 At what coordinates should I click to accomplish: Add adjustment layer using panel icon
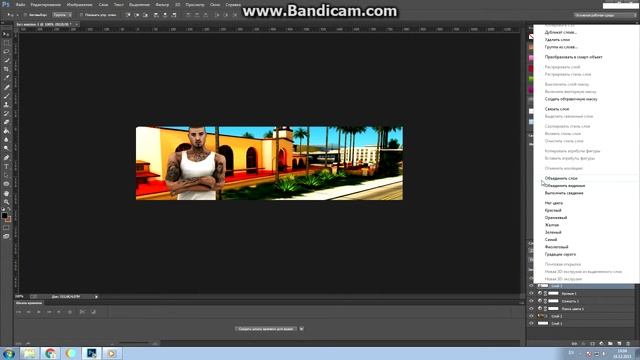[x=601, y=344]
